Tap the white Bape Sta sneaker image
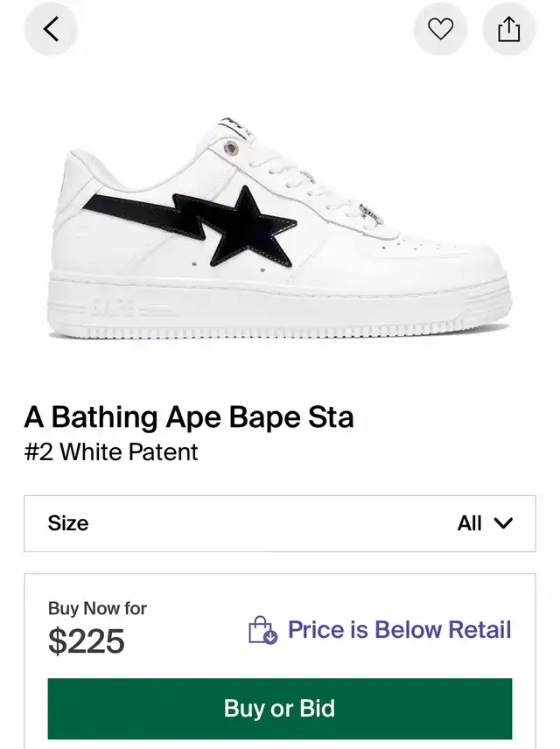This screenshot has height=749, width=560. coord(280,228)
